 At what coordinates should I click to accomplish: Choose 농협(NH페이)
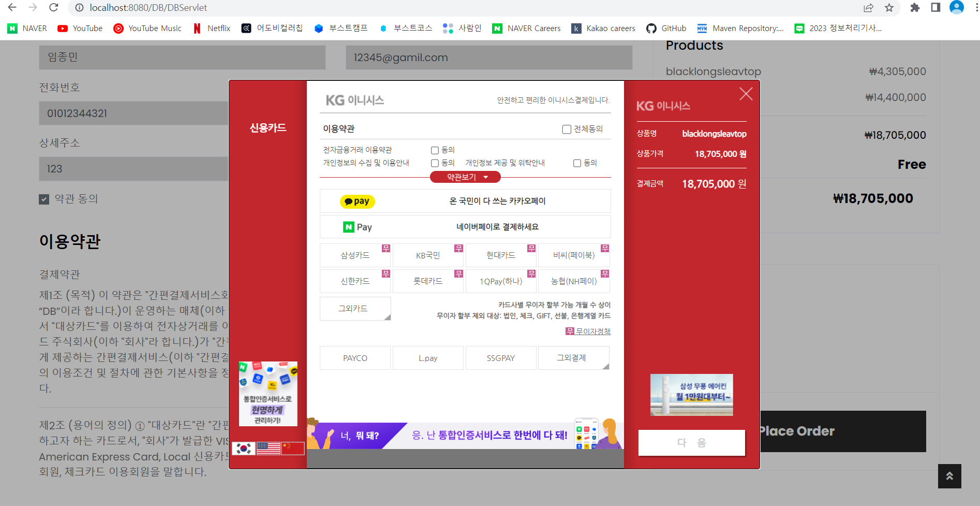point(574,281)
